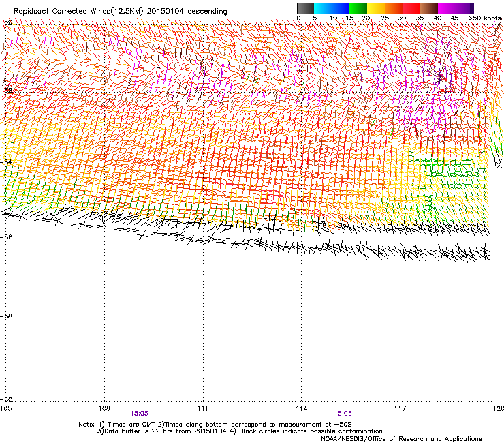Click the '>50 knots' legend label
This screenshot has width=504, height=443.
click(x=485, y=18)
